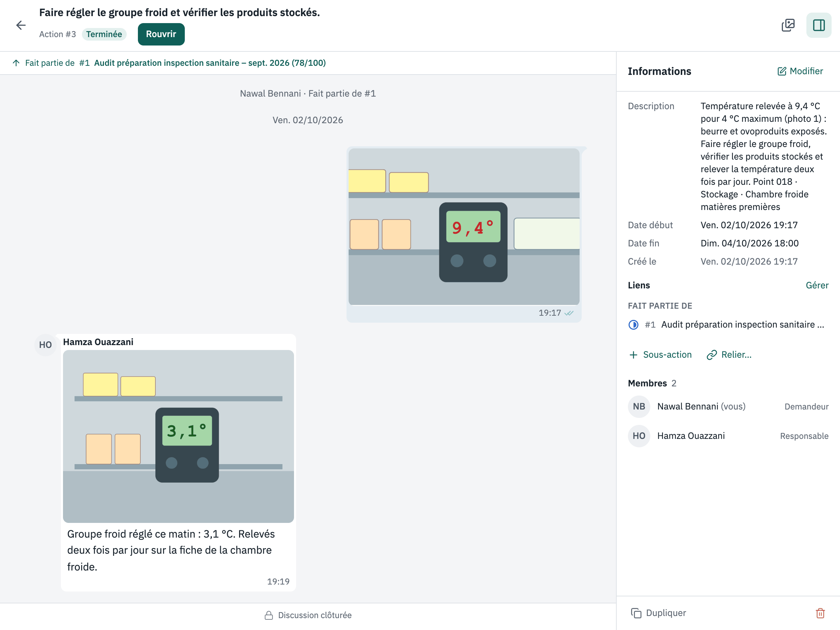
Task: Click the up-arrow parent icon
Action: 16,63
